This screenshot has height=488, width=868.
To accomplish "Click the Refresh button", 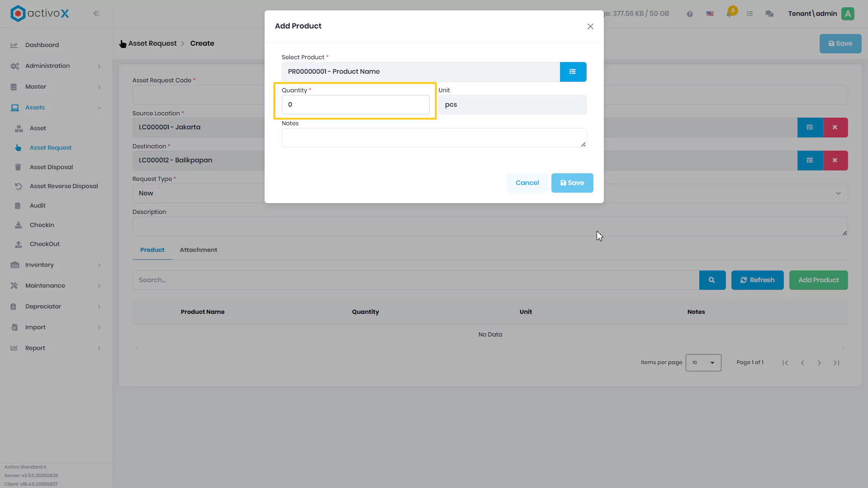I will (757, 280).
